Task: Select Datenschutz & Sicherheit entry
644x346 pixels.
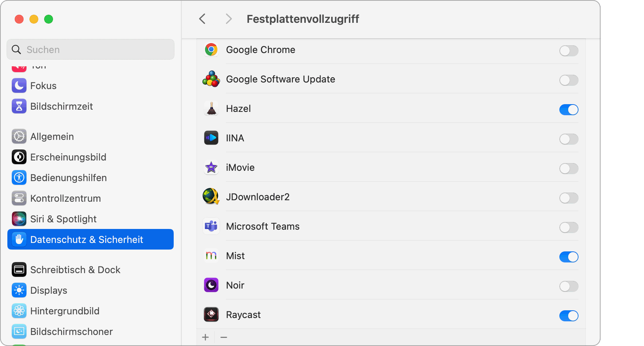Action: pos(91,239)
